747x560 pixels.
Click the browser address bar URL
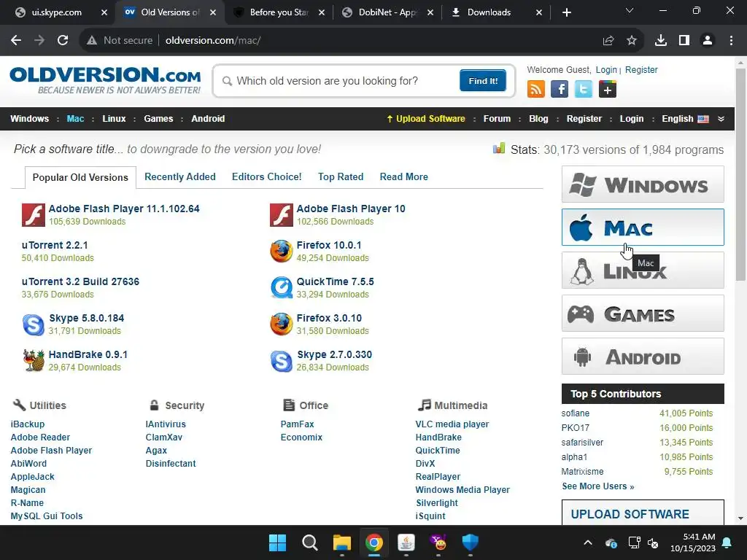[x=213, y=41]
